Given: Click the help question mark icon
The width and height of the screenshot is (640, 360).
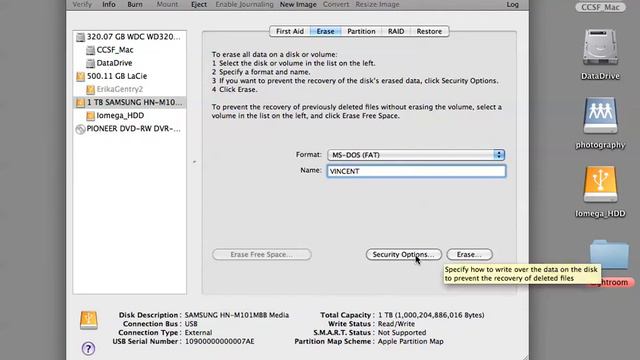Looking at the screenshot, I should (x=88, y=349).
